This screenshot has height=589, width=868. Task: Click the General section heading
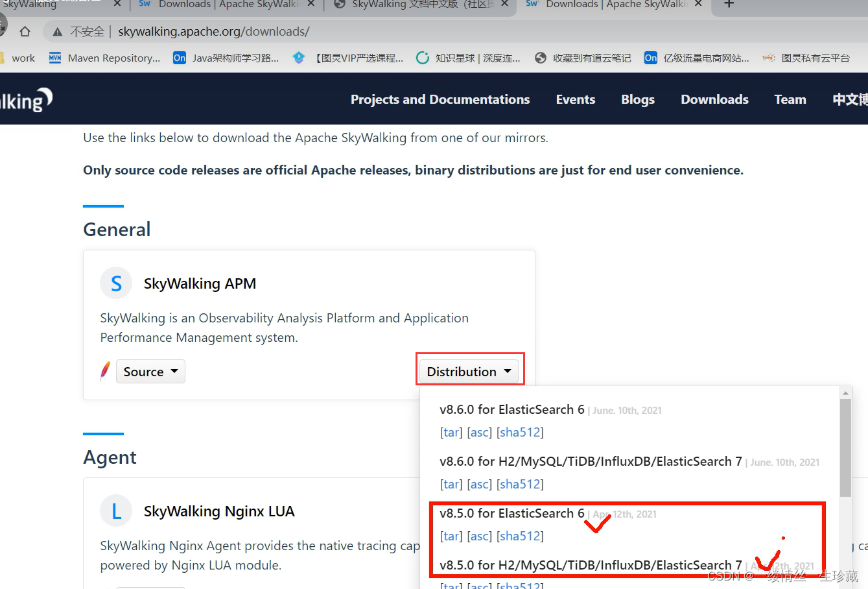(117, 230)
